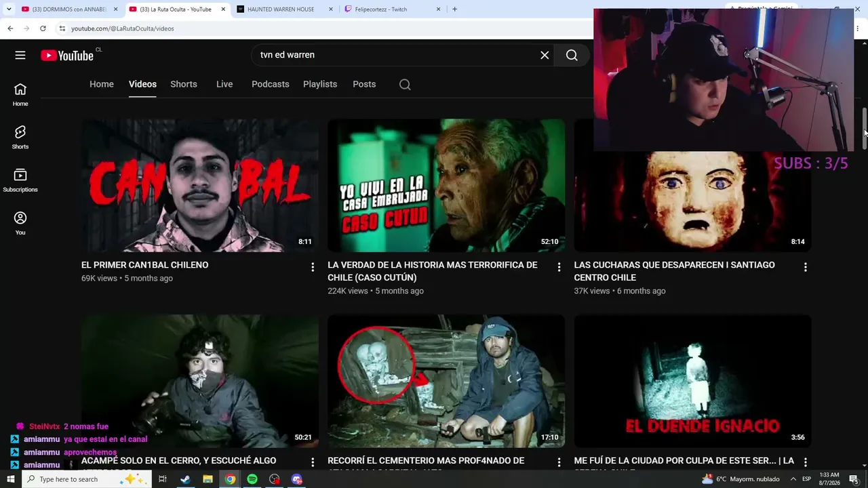Open Steam from the taskbar
868x488 pixels.
pos(185,479)
